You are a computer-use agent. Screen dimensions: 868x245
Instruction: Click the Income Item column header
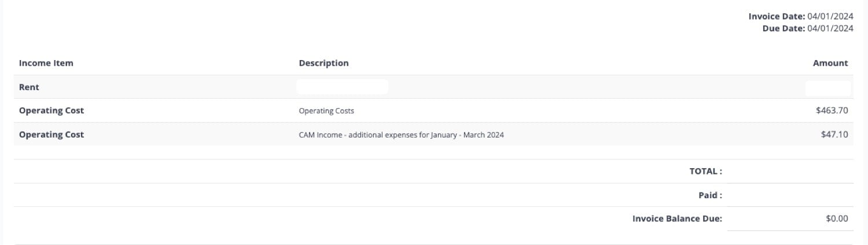(46, 63)
